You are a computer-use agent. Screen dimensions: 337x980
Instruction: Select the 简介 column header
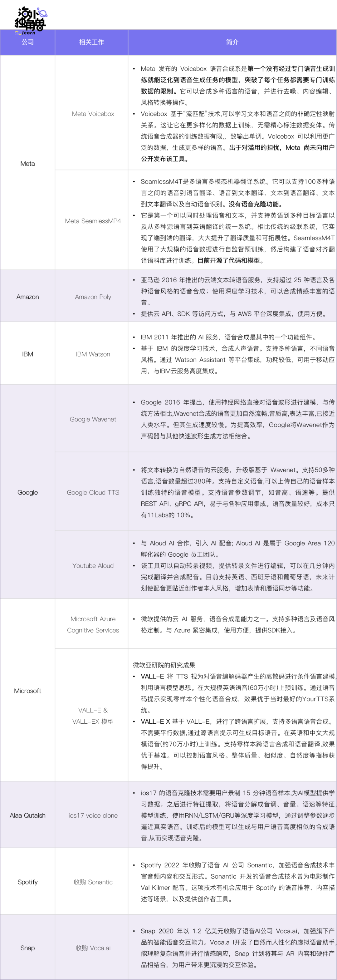[x=232, y=42]
